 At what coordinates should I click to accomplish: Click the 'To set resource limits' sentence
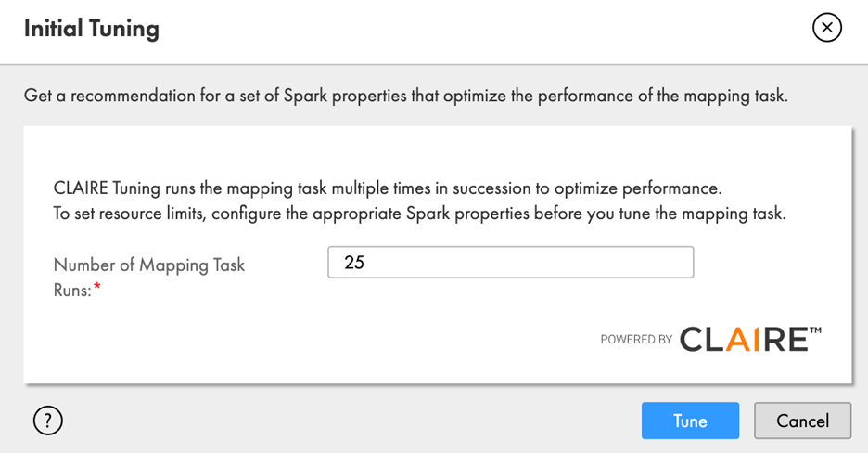coord(419,214)
